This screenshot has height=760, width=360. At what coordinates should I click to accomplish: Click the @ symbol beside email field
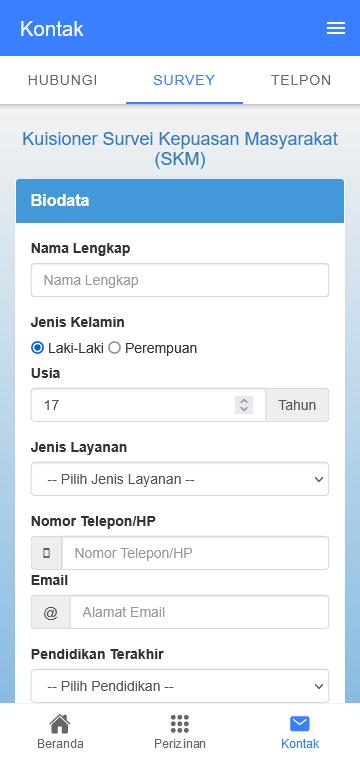coord(50,613)
